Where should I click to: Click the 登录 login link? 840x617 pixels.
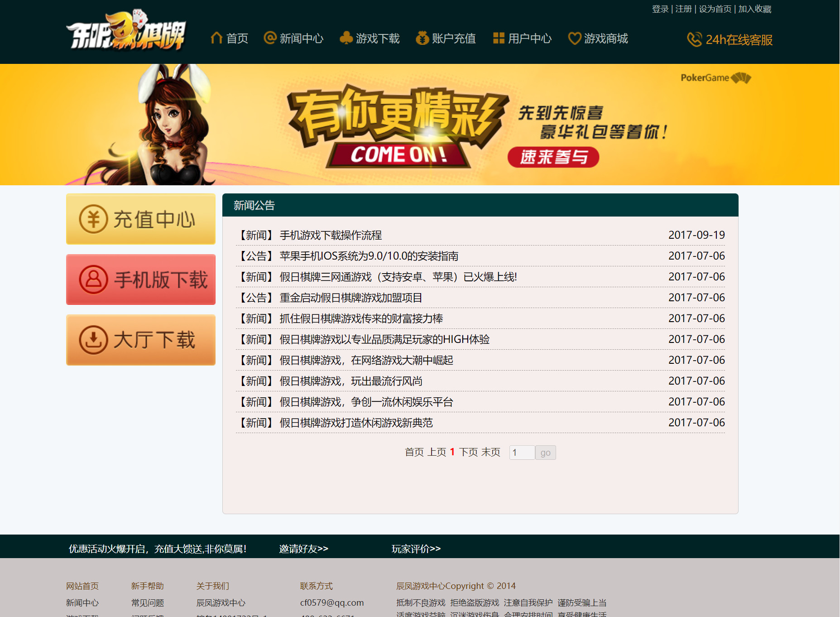(660, 9)
